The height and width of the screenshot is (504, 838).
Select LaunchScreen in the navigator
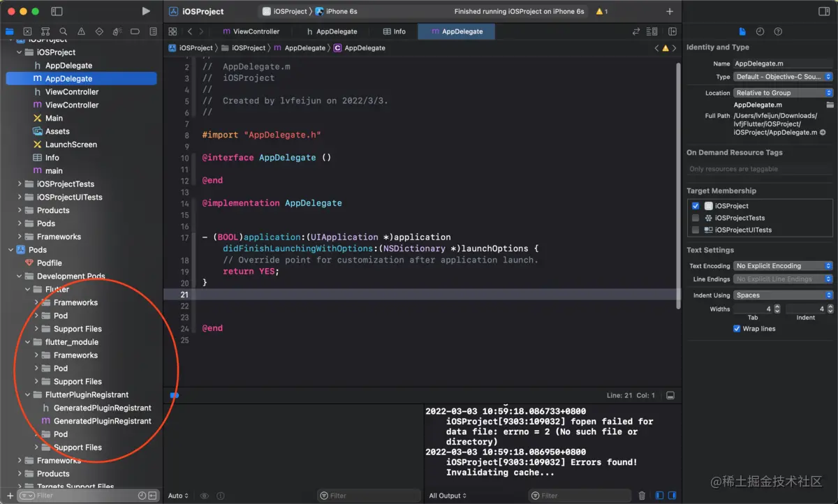(71, 144)
